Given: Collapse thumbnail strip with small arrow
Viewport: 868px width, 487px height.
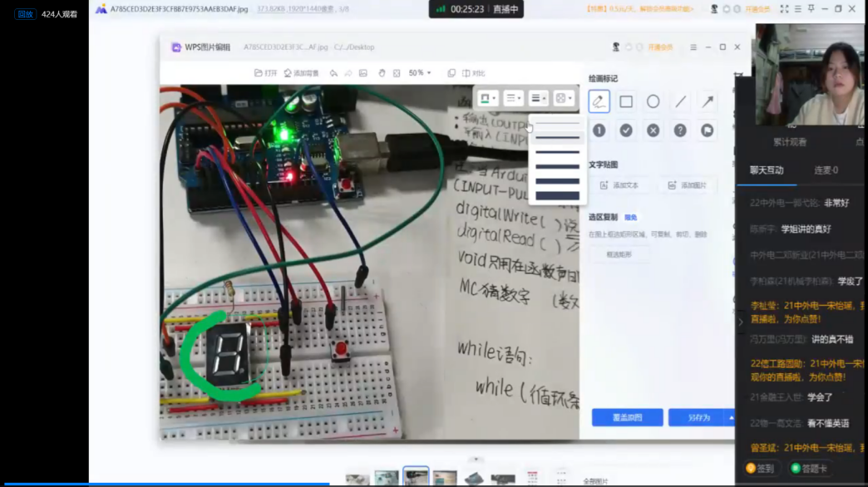Looking at the screenshot, I should point(476,460).
